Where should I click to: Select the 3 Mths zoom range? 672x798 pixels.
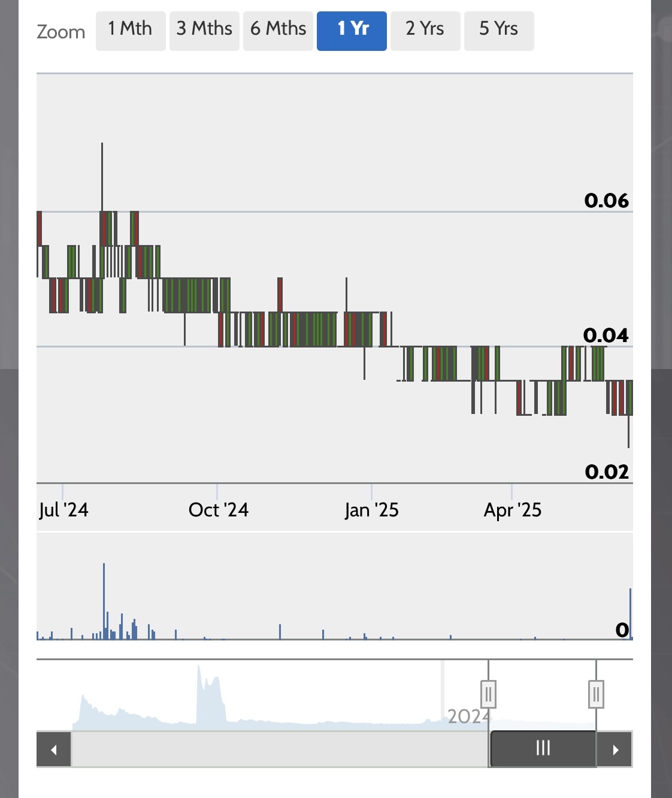tap(204, 31)
